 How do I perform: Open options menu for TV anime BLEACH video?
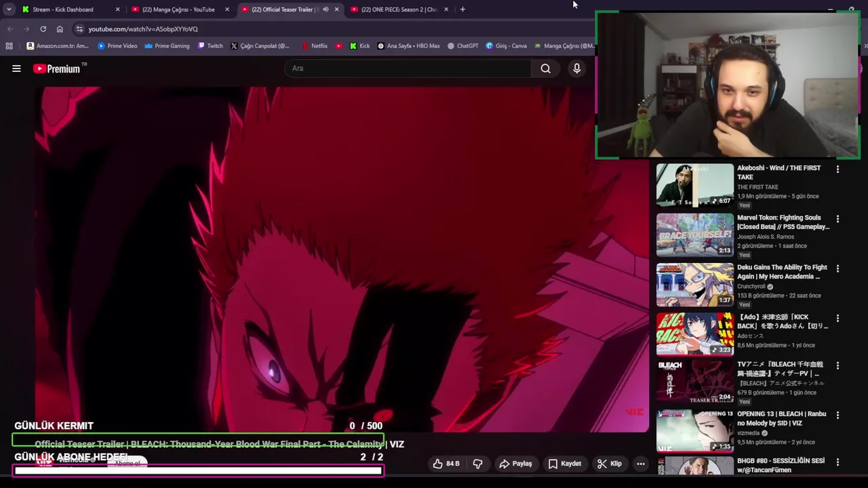click(837, 365)
